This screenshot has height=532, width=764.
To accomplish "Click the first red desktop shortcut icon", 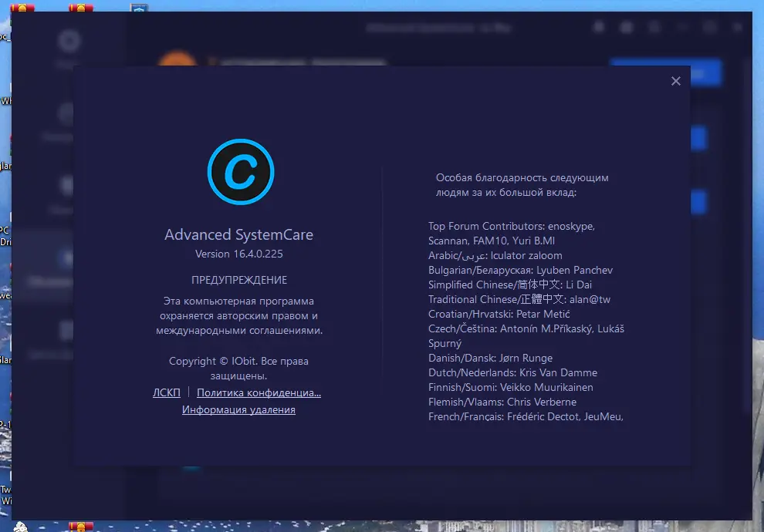I will [23, 8].
